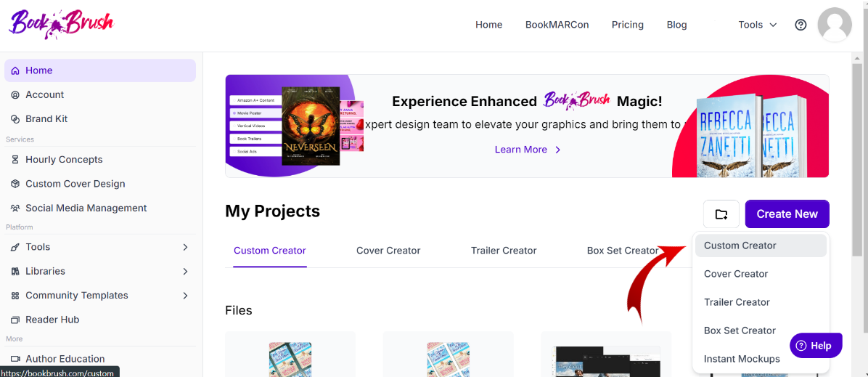
Task: Click the Amazon A+ Content option on banner
Action: point(255,100)
